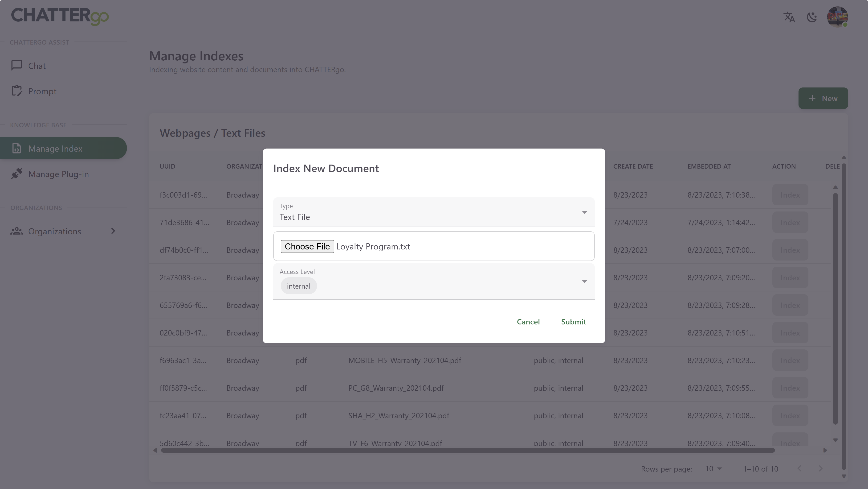The width and height of the screenshot is (868, 489).
Task: Click the CHATTERgo logo
Action: point(60,16)
